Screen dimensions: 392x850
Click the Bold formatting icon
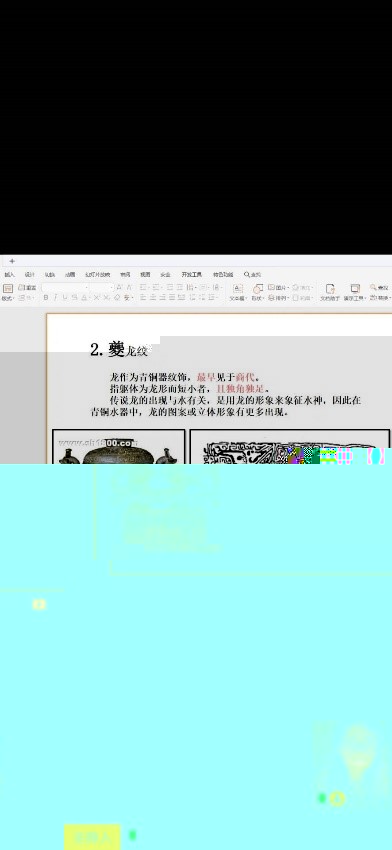(46, 298)
